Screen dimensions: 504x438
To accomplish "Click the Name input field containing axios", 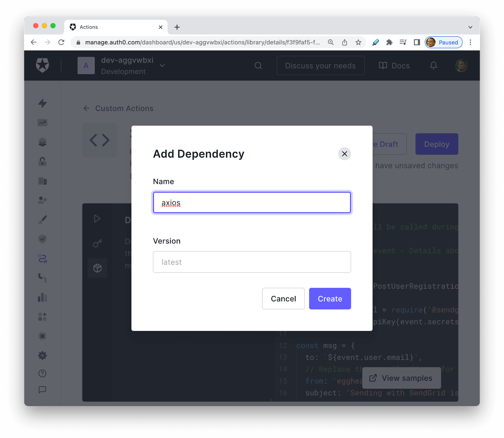I will (252, 202).
